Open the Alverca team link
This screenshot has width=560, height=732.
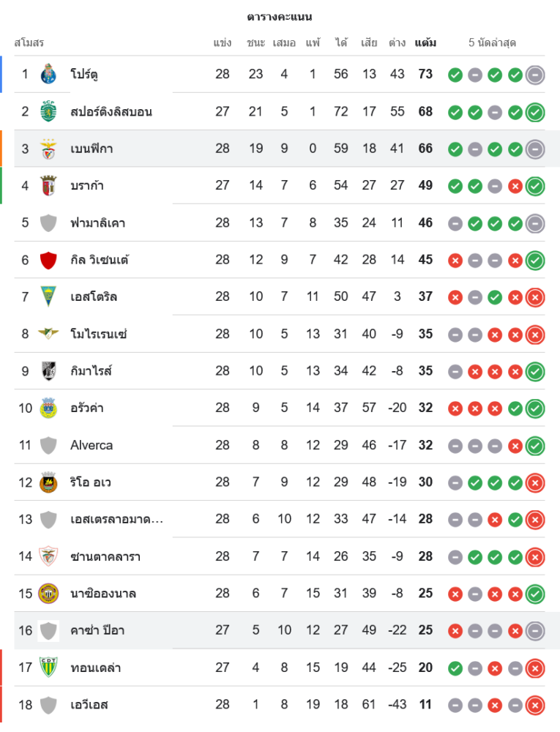point(92,445)
